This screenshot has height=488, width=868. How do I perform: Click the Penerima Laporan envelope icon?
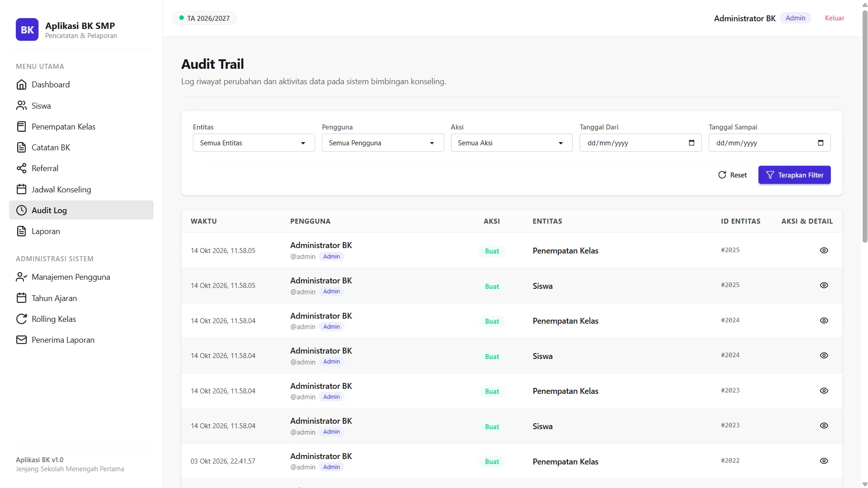click(21, 340)
